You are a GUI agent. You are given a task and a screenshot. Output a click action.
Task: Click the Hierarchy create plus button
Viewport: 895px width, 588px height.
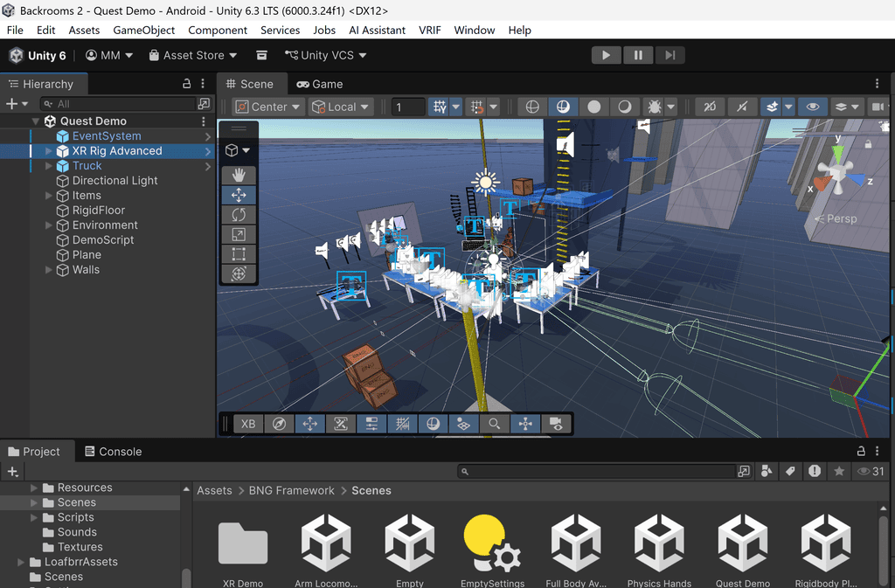tap(16, 104)
